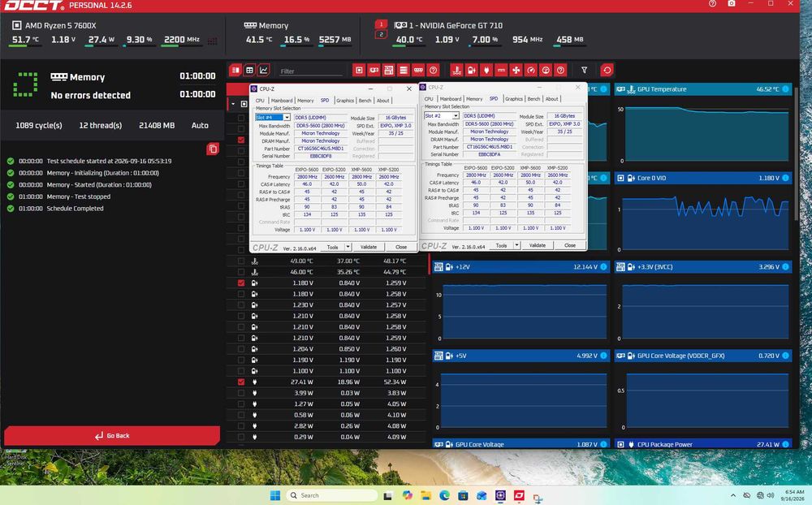Click Validate in Slot #4 CPU-Z window
The height and width of the screenshot is (505, 812).
(x=368, y=247)
